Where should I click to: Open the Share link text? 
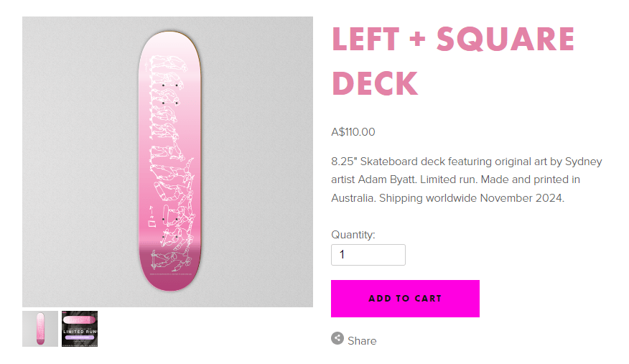(x=362, y=341)
